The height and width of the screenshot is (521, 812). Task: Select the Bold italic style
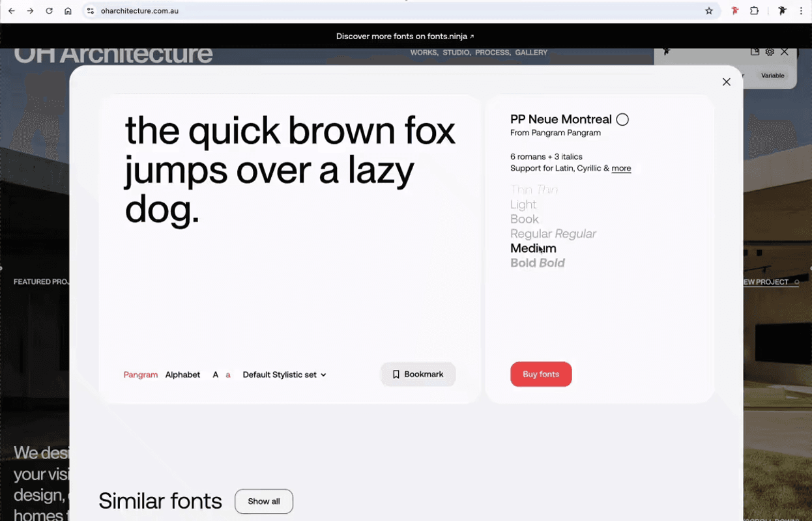click(552, 263)
